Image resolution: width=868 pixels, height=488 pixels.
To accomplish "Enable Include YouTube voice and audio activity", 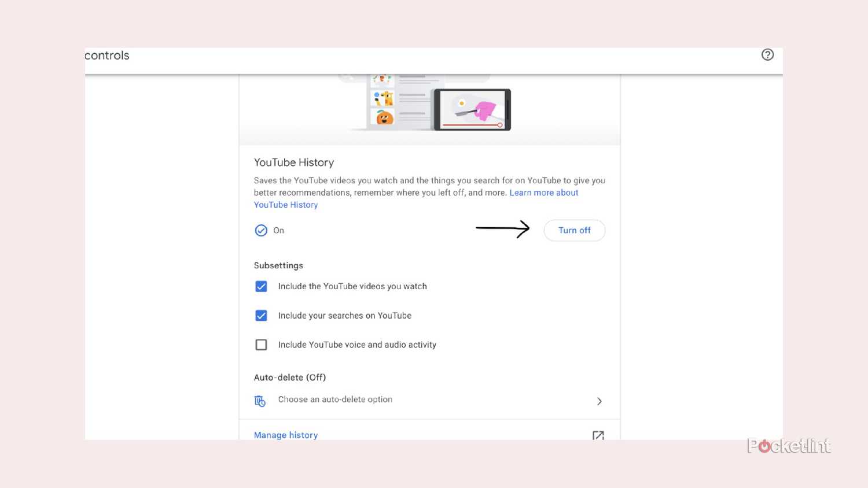I will [262, 345].
